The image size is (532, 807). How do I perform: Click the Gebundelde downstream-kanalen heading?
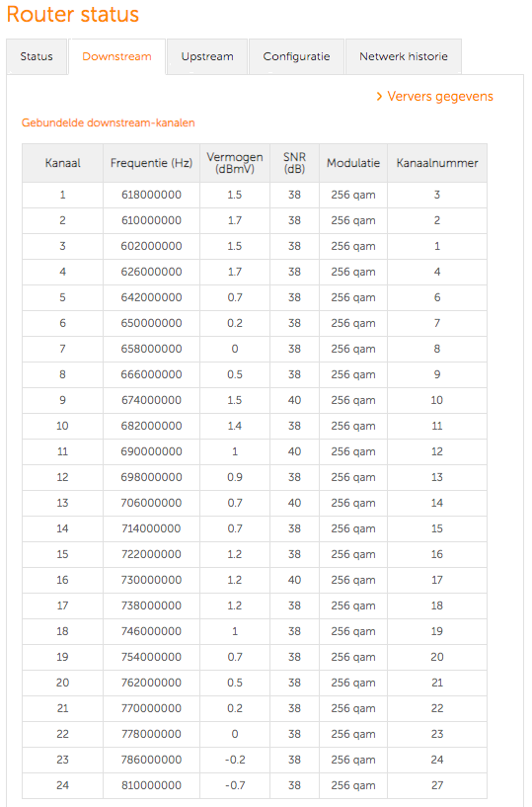(108, 123)
